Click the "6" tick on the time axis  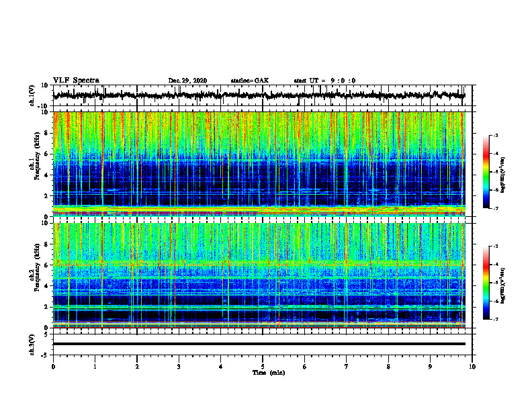click(305, 367)
